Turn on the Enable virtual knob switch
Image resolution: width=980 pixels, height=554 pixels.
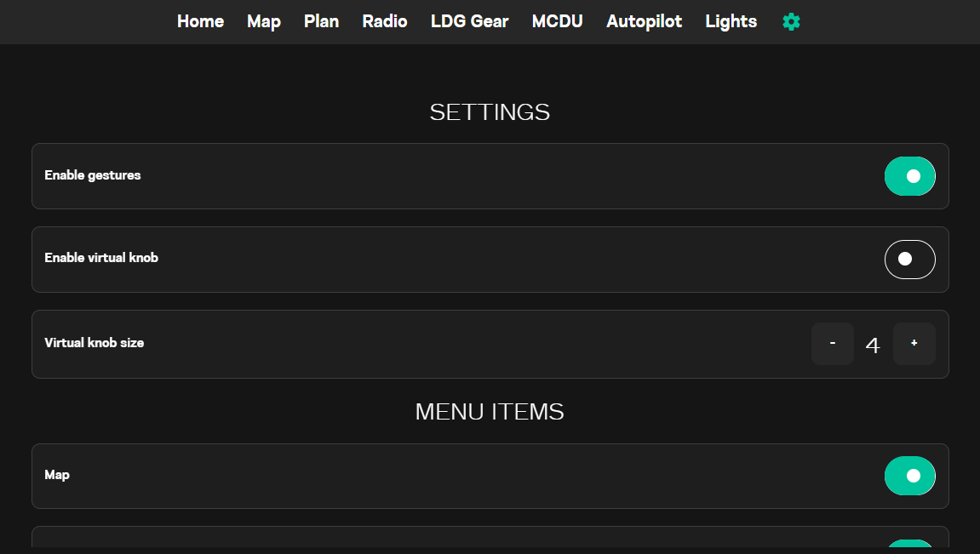tap(909, 260)
